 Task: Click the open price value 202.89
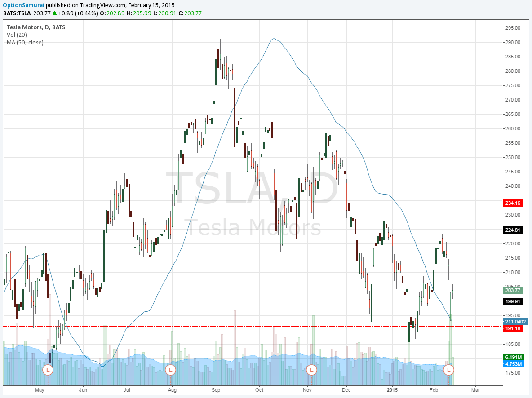115,13
